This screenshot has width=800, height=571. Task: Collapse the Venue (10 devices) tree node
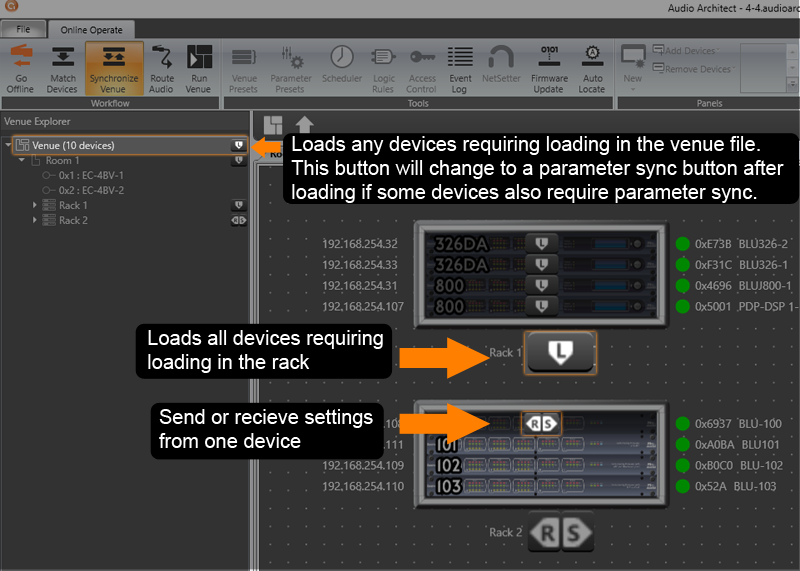(8, 145)
